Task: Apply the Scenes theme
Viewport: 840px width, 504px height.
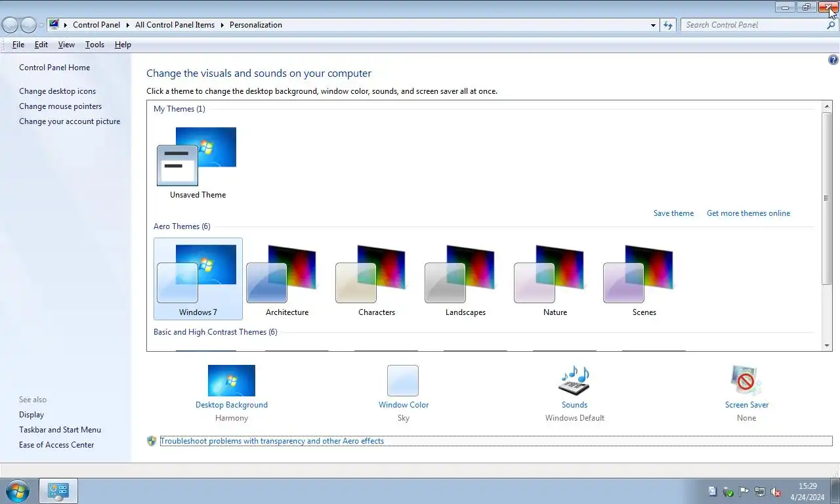Action: pyautogui.click(x=644, y=279)
